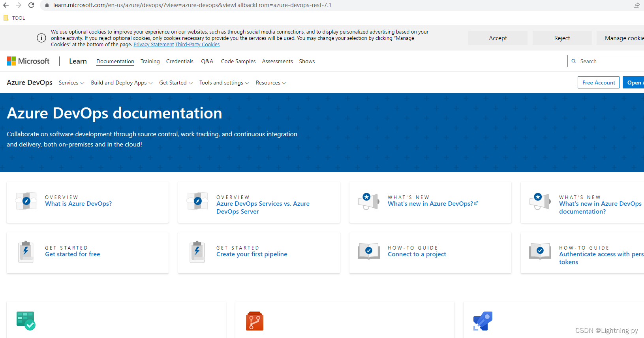The image size is (644, 338).
Task: Go to the Q&A section
Action: 207,61
